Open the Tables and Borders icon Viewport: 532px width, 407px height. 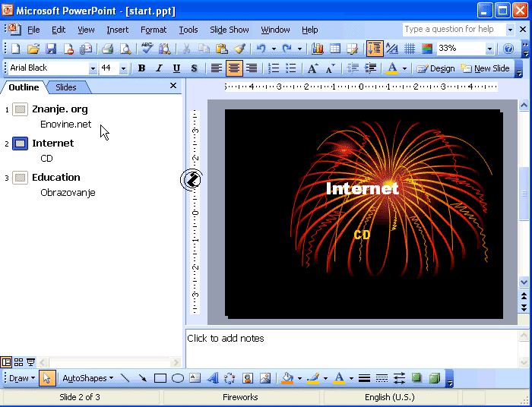(353, 49)
